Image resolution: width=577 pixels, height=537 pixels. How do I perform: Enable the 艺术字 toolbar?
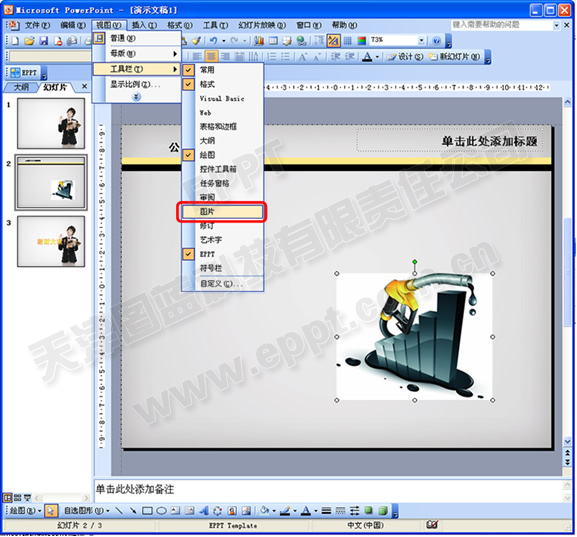pos(223,240)
